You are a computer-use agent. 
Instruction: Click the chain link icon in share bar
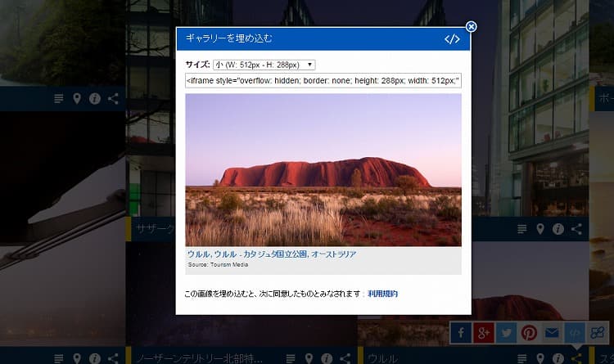pos(597,333)
